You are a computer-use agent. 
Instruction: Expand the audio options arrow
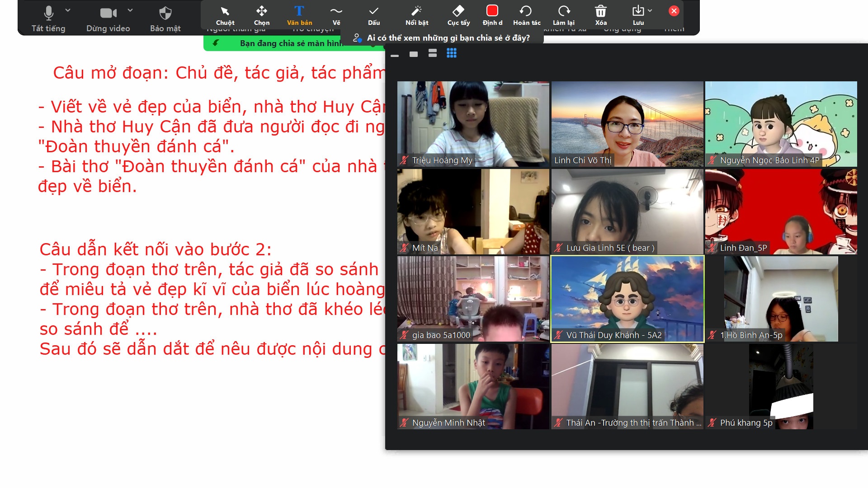[68, 10]
